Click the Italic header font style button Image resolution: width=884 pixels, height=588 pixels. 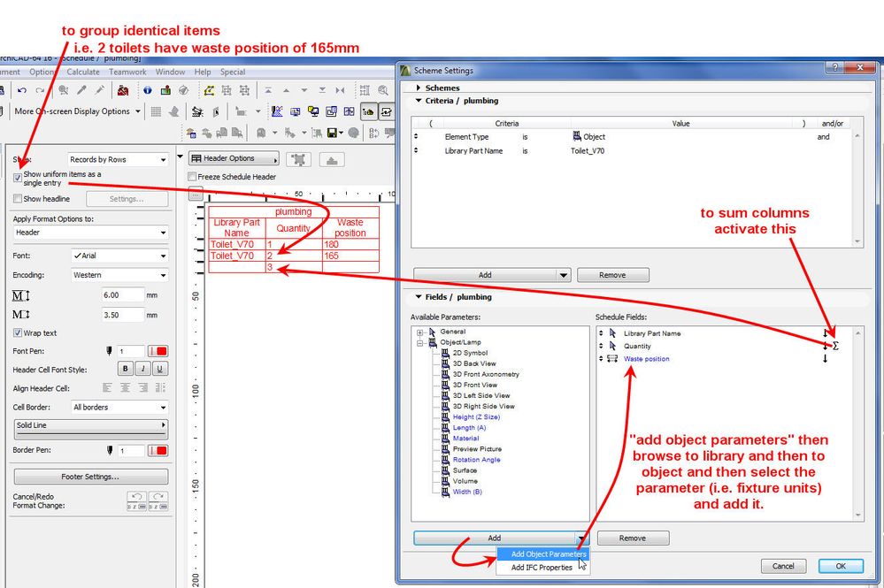coord(142,369)
